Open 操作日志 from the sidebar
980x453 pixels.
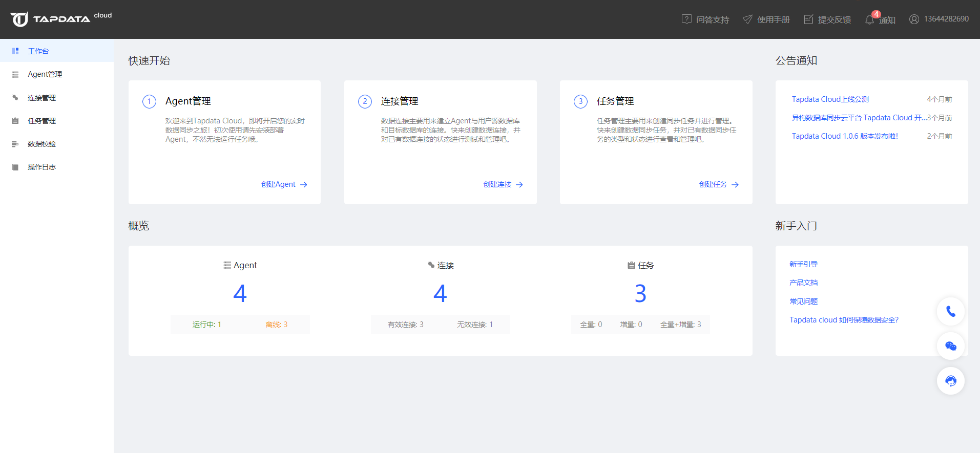pos(57,167)
